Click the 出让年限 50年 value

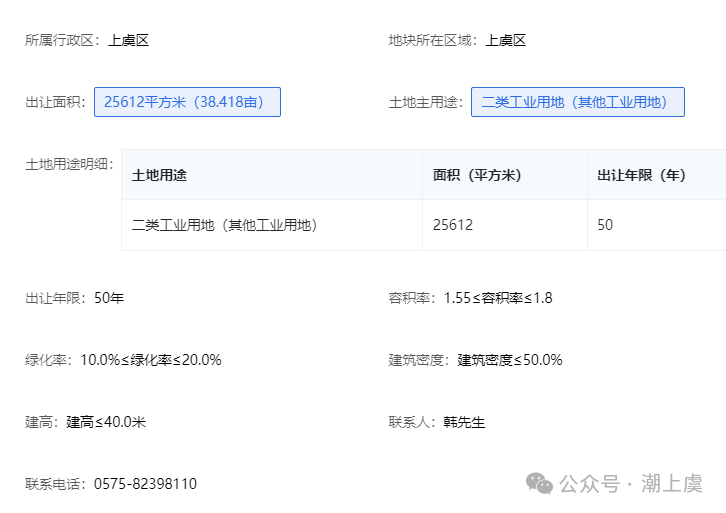109,298
